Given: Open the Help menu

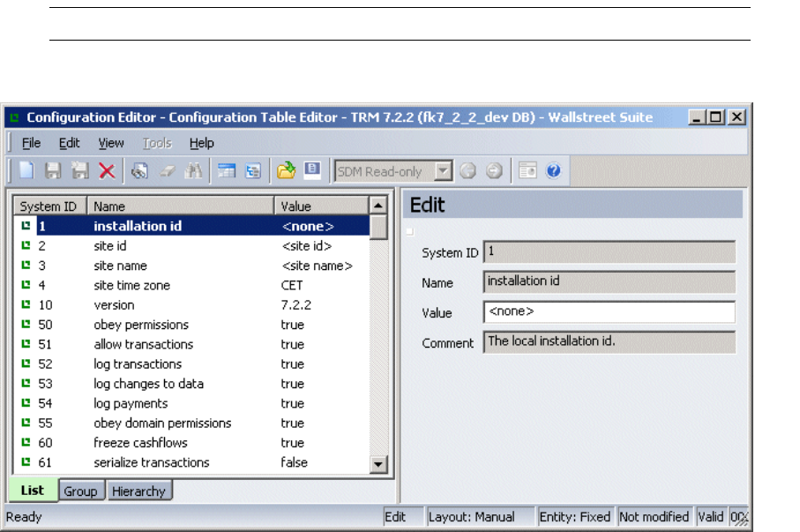Looking at the screenshot, I should (201, 143).
